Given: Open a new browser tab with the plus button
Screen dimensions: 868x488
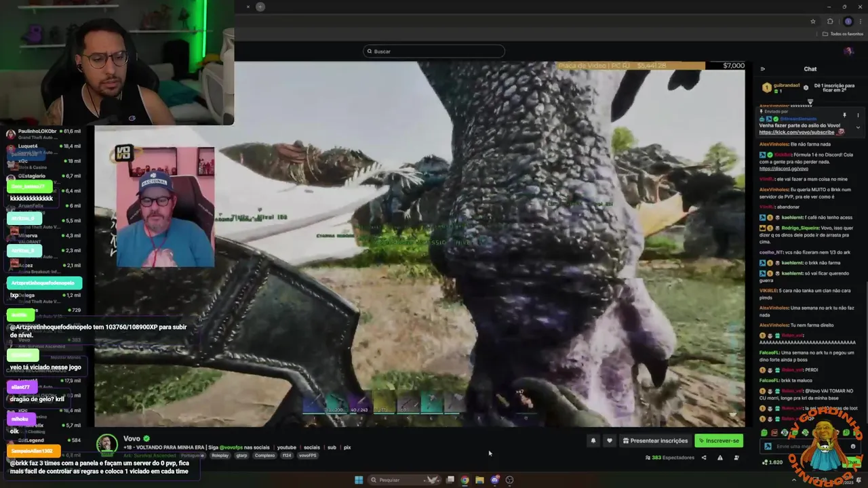Looking at the screenshot, I should pyautogui.click(x=260, y=7).
